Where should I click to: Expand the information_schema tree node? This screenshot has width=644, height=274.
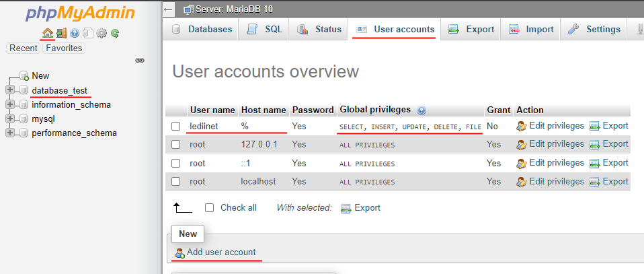(x=10, y=104)
